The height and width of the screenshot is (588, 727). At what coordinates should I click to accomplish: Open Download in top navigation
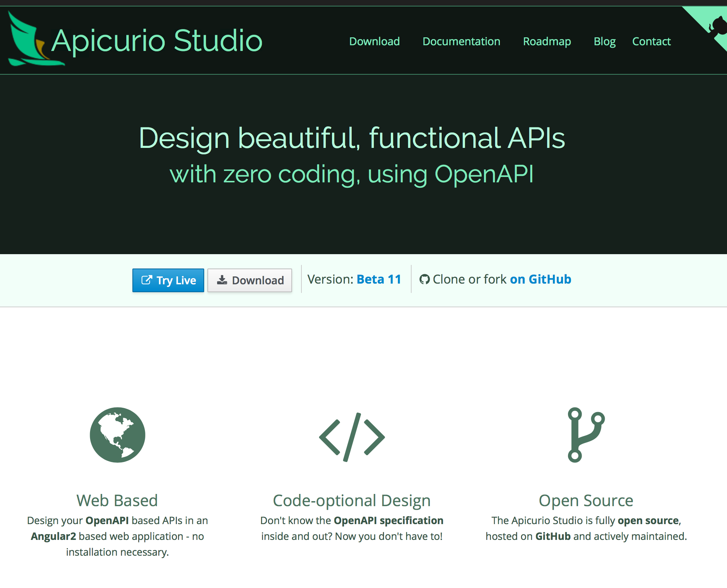point(374,42)
